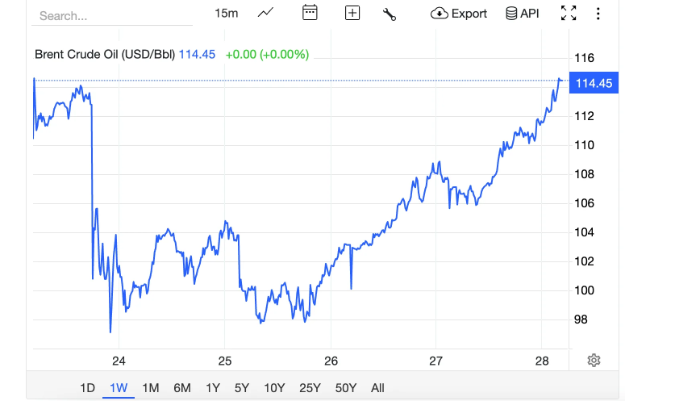Image resolution: width=686 pixels, height=417 pixels.
Task: Switch to 1M time range
Action: (151, 387)
